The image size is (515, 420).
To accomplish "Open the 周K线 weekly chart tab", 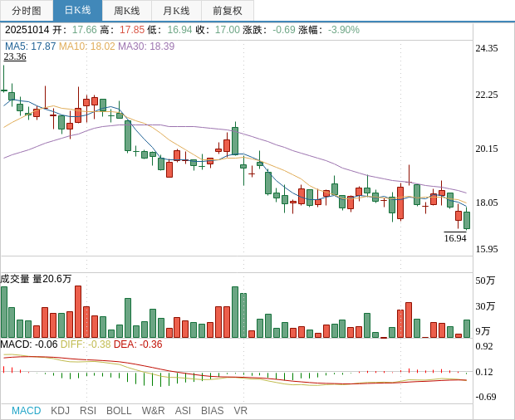I will click(x=127, y=11).
